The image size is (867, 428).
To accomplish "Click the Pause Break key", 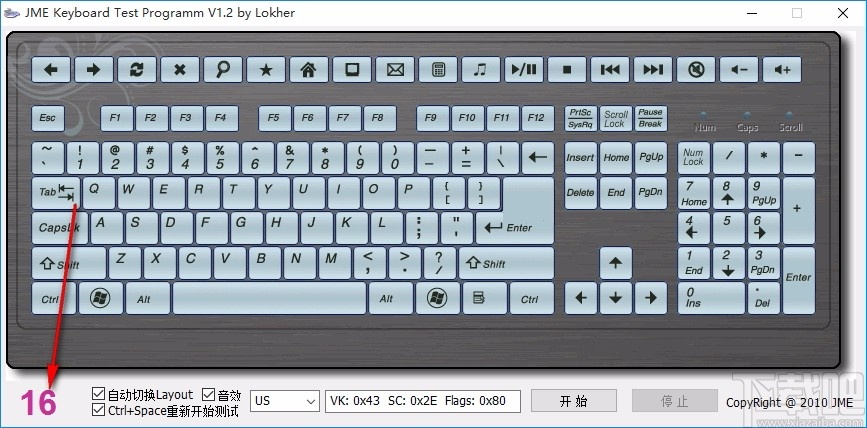I will pos(651,118).
